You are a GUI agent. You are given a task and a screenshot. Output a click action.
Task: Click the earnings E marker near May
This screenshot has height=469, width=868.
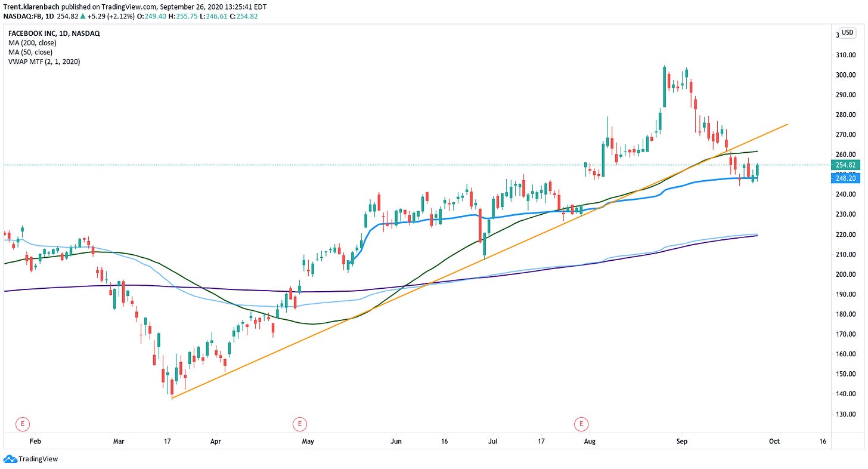tap(299, 424)
